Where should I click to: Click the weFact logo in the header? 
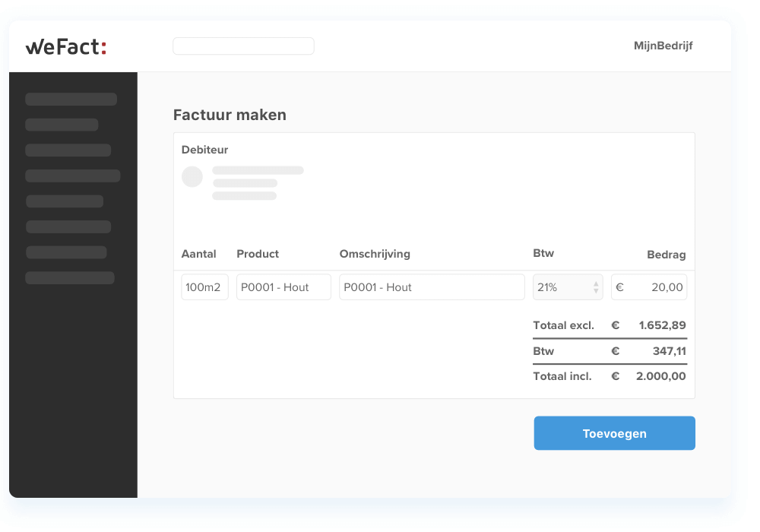(x=65, y=46)
